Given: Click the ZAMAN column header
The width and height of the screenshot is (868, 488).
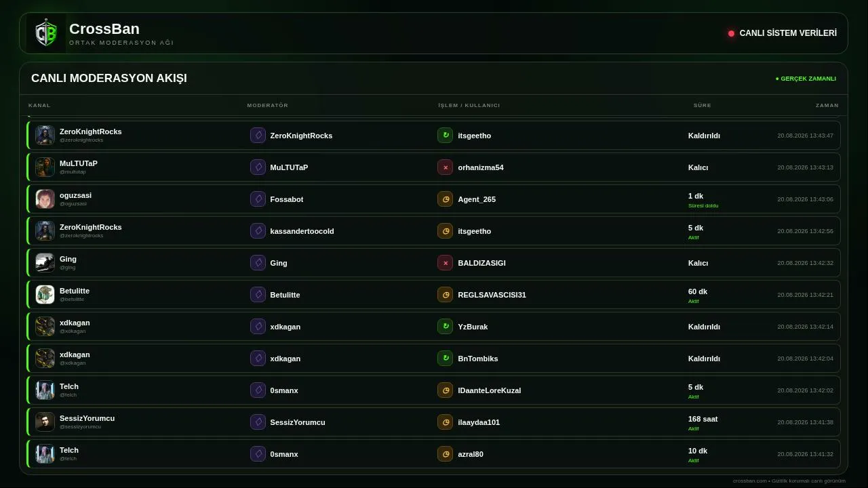Looking at the screenshot, I should (x=827, y=105).
